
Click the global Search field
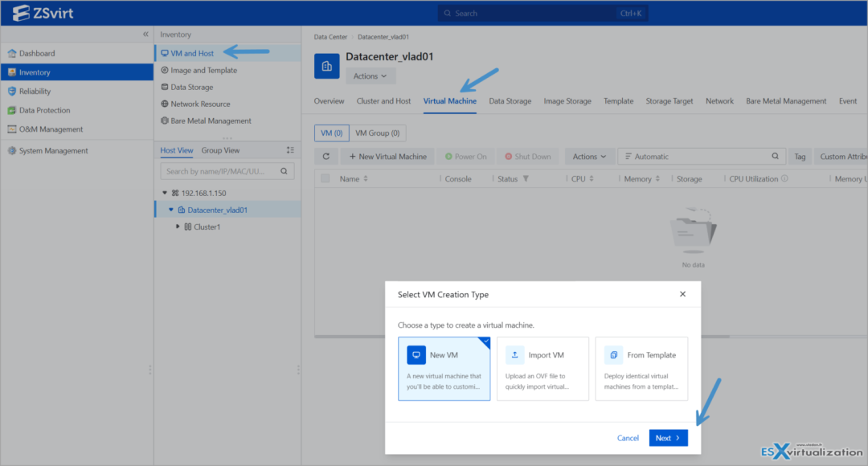(542, 14)
